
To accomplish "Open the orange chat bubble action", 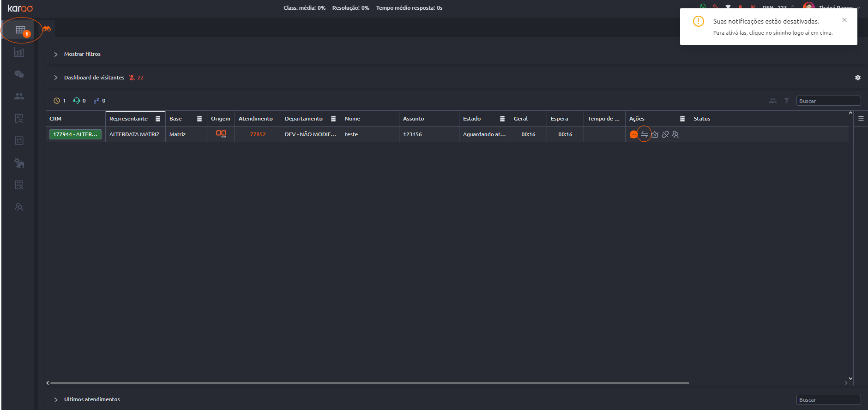I will pos(633,134).
